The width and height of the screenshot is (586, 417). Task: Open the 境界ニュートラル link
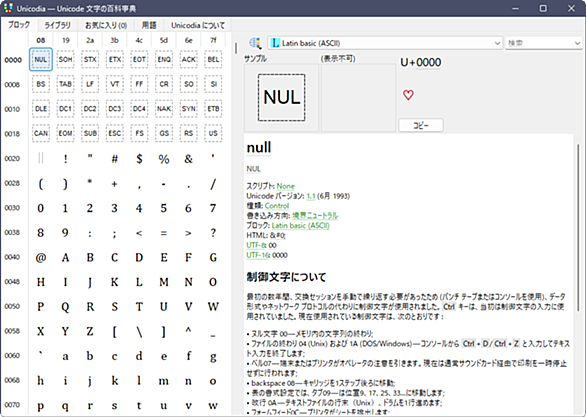(315, 216)
